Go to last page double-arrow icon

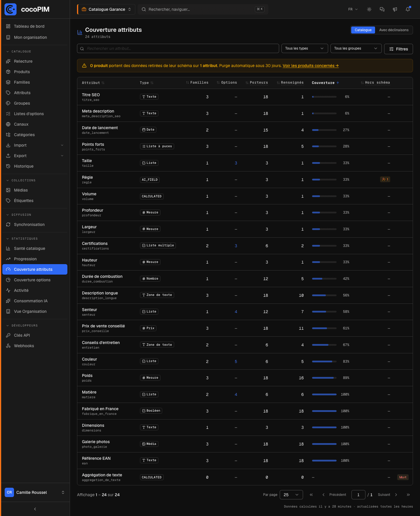(x=408, y=495)
